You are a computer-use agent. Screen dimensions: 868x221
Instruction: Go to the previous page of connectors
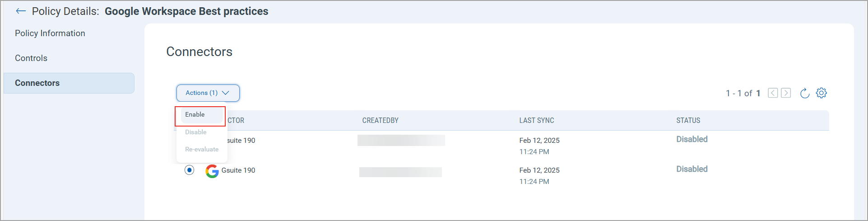(x=773, y=93)
